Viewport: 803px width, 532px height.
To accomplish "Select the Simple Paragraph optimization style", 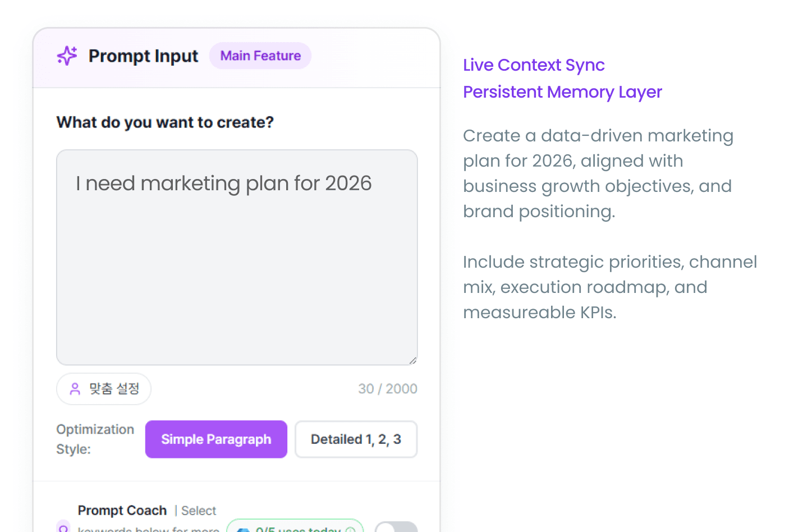I will 216,439.
